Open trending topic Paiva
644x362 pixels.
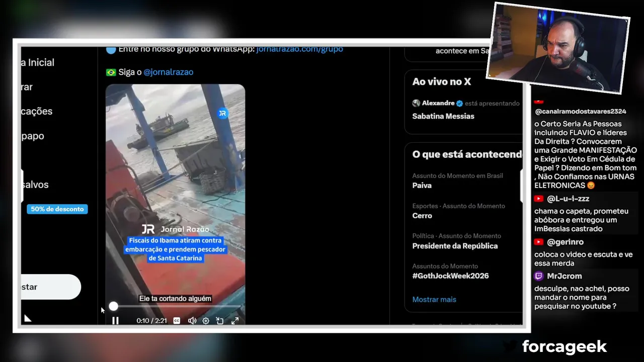tap(422, 186)
